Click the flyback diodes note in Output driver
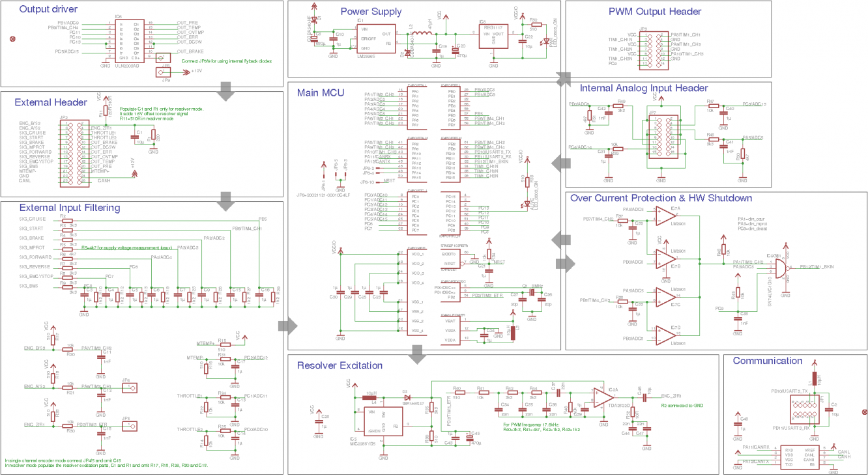 [226, 61]
